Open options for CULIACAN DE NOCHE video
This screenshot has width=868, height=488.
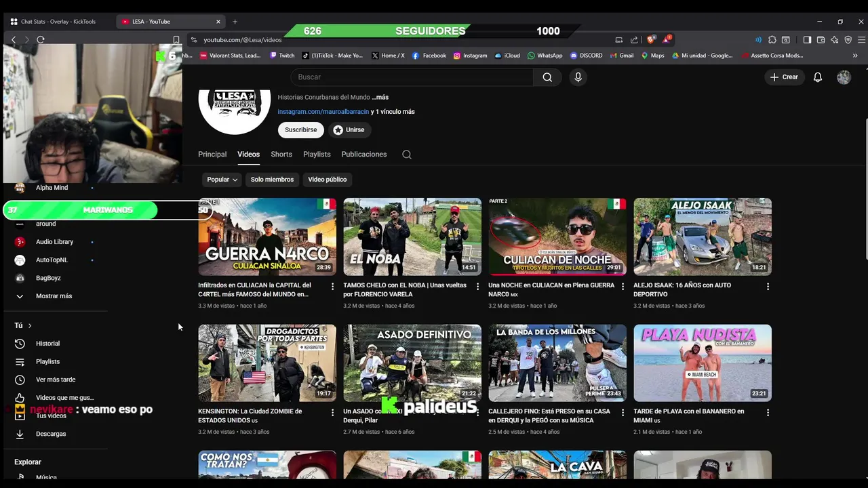pyautogui.click(x=623, y=287)
